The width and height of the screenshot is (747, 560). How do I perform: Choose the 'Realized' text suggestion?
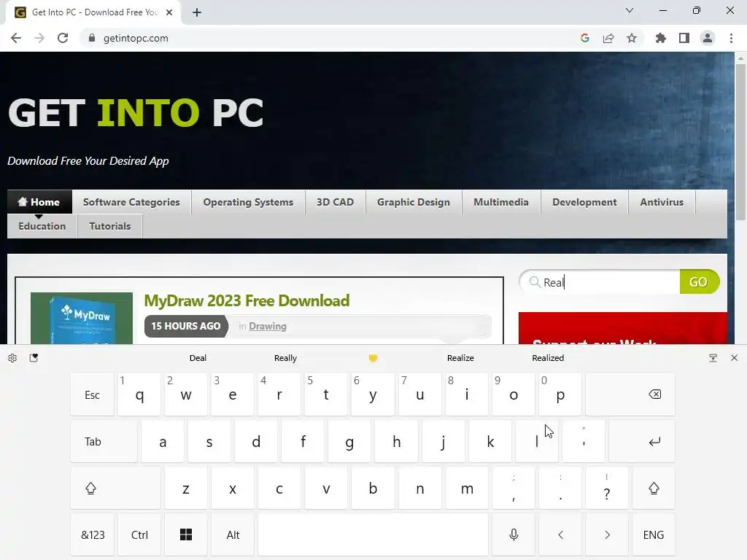point(548,358)
